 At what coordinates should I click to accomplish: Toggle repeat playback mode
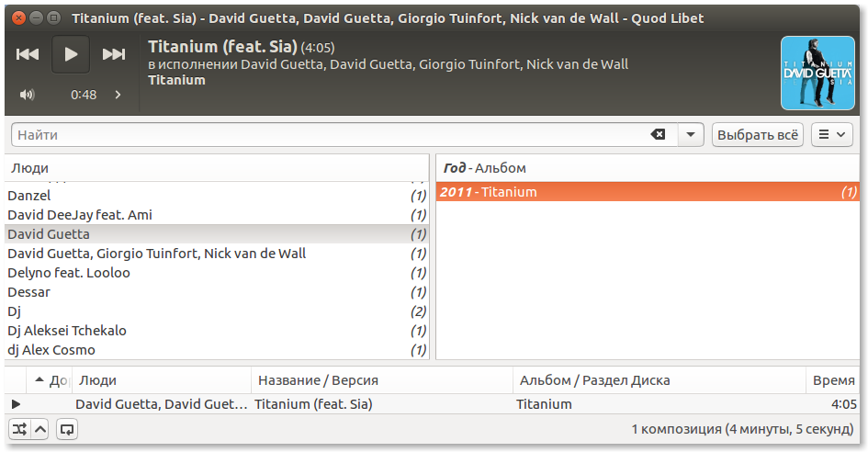point(67,428)
